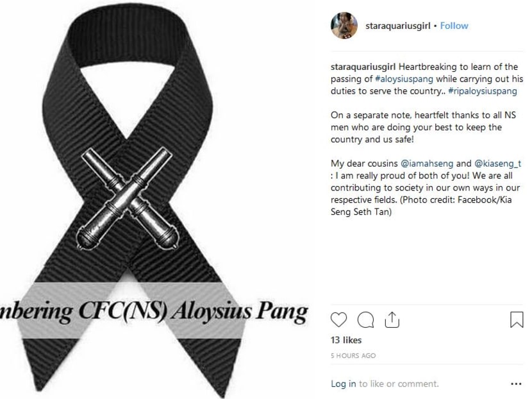Open comments via speech bubble icon
The width and height of the screenshot is (532, 399).
[x=365, y=319]
